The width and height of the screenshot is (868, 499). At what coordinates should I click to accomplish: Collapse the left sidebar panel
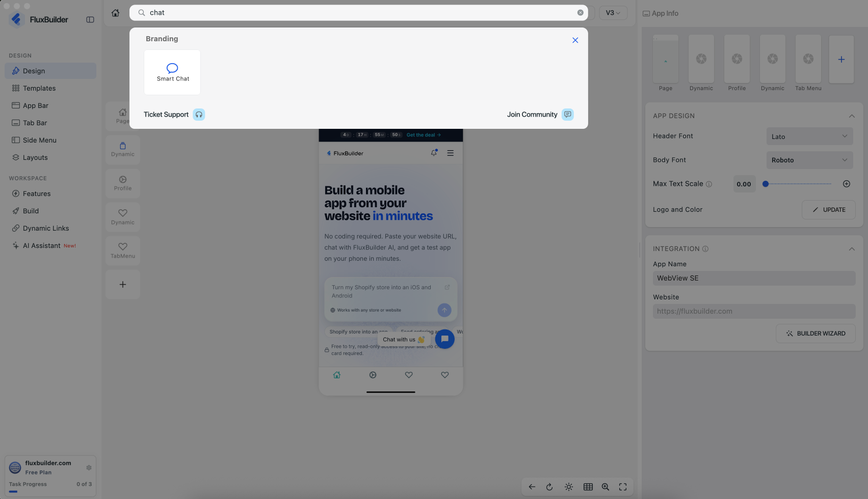[x=90, y=19]
